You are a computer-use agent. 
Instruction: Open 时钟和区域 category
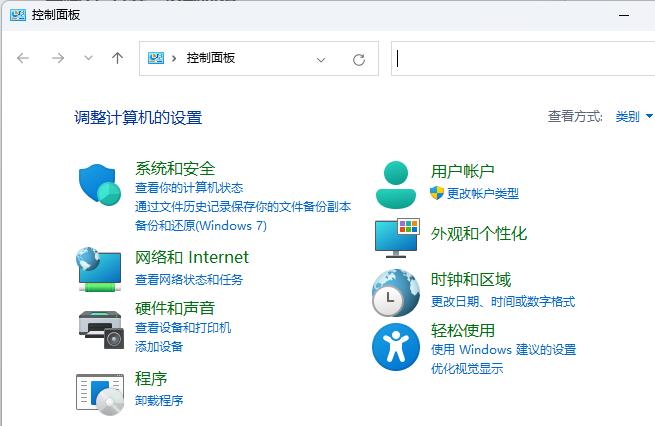point(471,279)
